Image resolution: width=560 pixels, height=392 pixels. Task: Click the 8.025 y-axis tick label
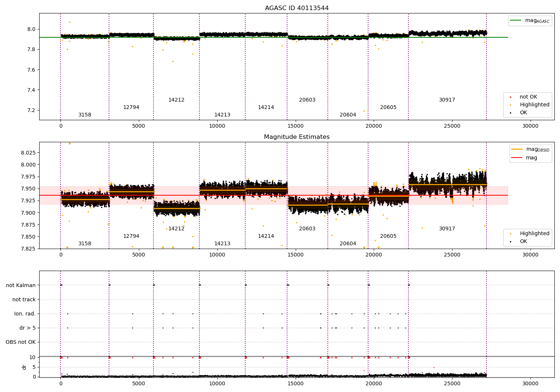[x=28, y=153]
